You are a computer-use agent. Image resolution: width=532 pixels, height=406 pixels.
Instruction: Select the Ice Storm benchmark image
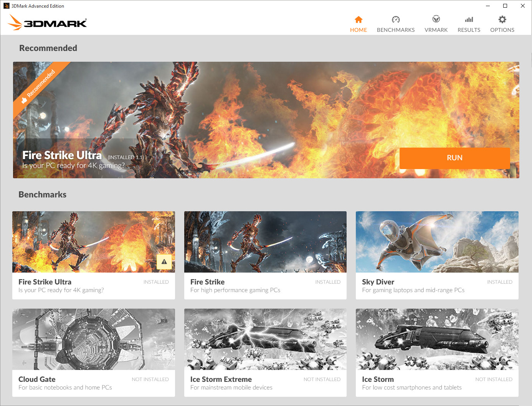coord(437,339)
